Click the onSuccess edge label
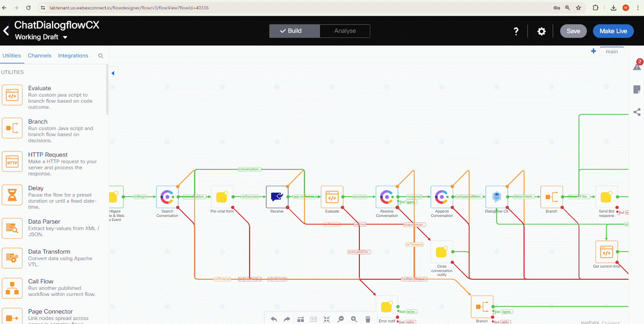 [x=250, y=197]
